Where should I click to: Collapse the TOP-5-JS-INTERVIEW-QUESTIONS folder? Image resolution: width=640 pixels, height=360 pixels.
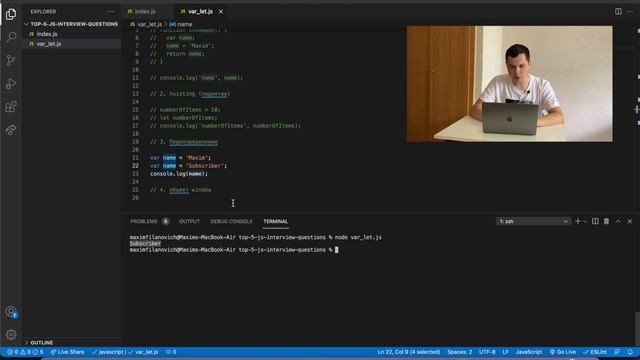[71, 24]
